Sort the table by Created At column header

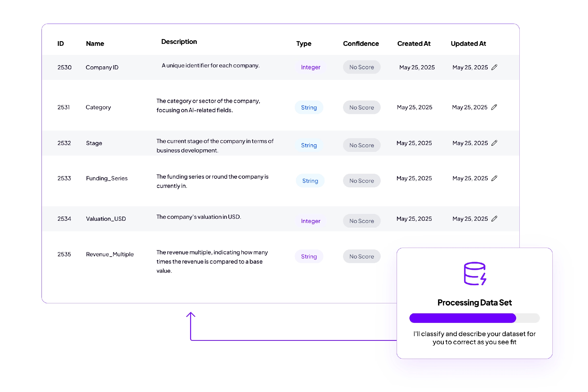[414, 43]
